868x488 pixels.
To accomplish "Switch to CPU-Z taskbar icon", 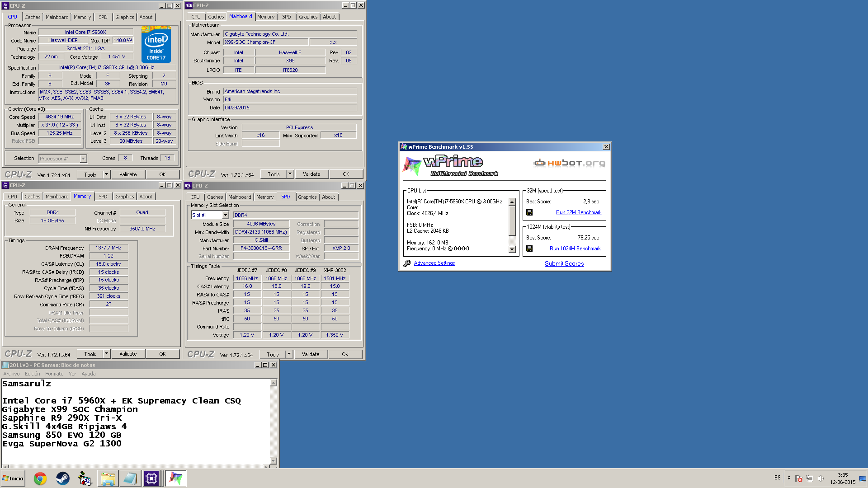I will click(151, 479).
